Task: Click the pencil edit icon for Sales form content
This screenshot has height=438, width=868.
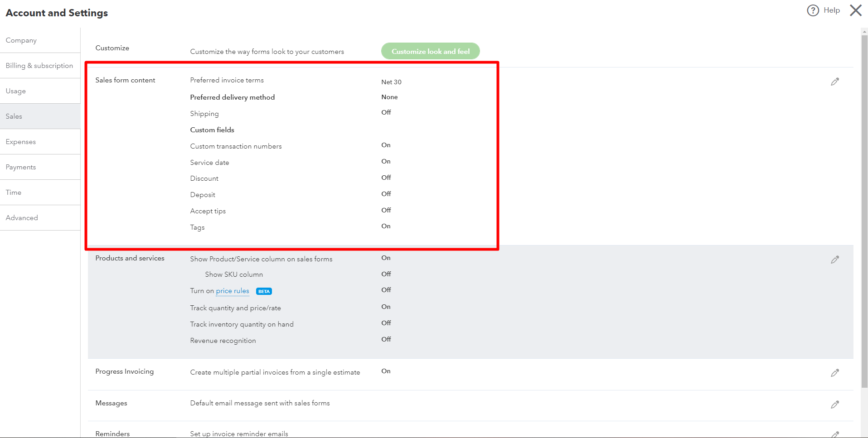Action: point(834,82)
